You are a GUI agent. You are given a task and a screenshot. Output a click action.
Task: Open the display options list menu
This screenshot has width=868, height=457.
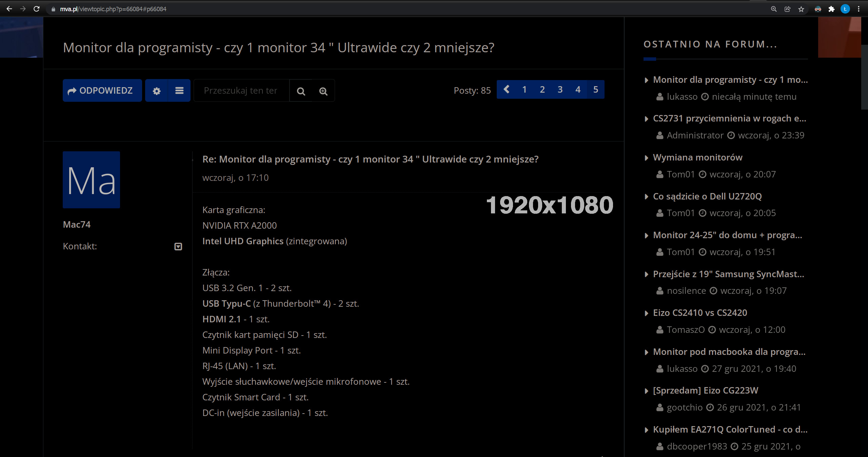click(x=179, y=91)
